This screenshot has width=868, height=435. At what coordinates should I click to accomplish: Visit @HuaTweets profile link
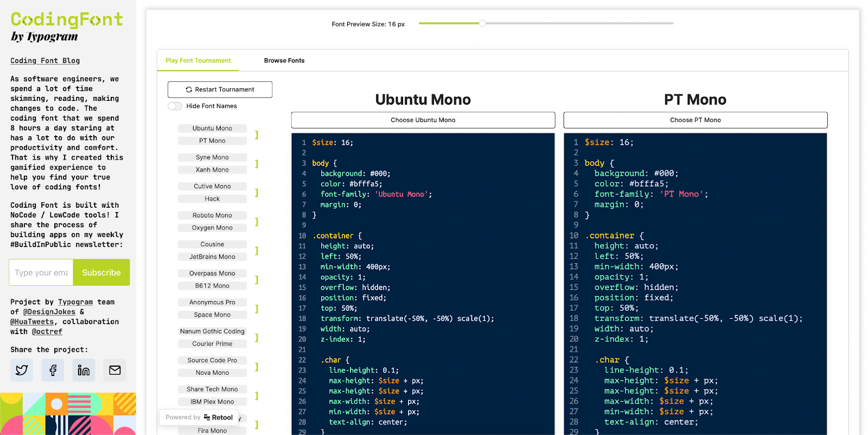pyautogui.click(x=32, y=322)
